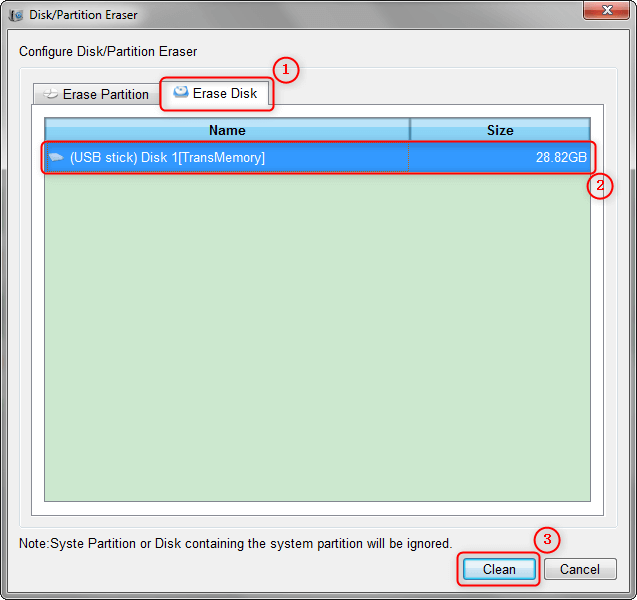Click the partition icon on the Erase Partition tab
Image resolution: width=637 pixels, height=600 pixels.
click(x=51, y=94)
